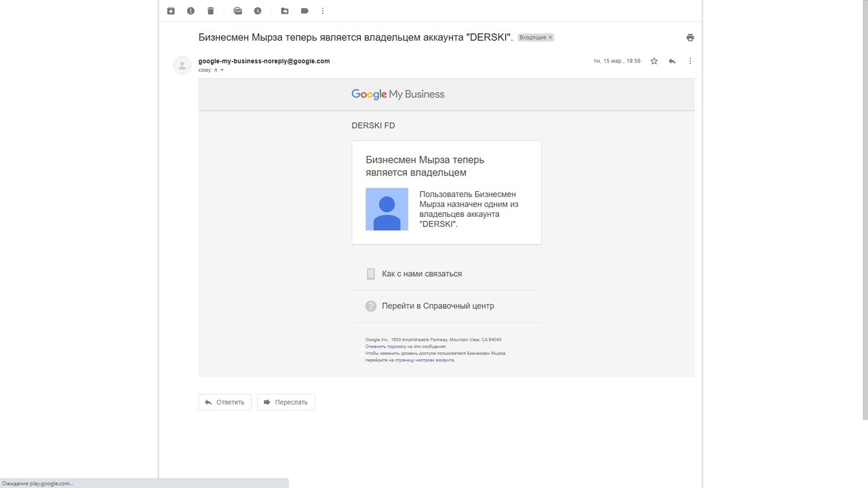Go to "Перейти в Справочный центр"
Image resolution: width=868 pixels, height=488 pixels.
coord(437,306)
